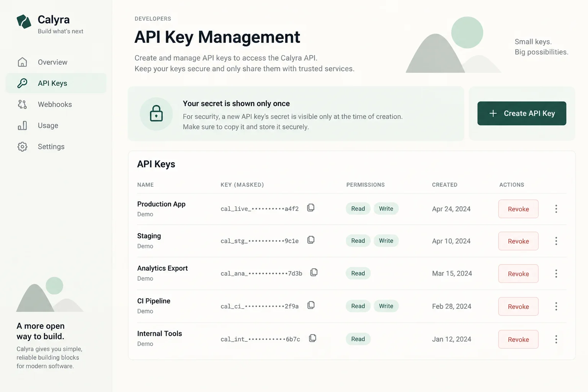The width and height of the screenshot is (588, 392).
Task: Select API Keys in the sidebar
Action: 56,83
